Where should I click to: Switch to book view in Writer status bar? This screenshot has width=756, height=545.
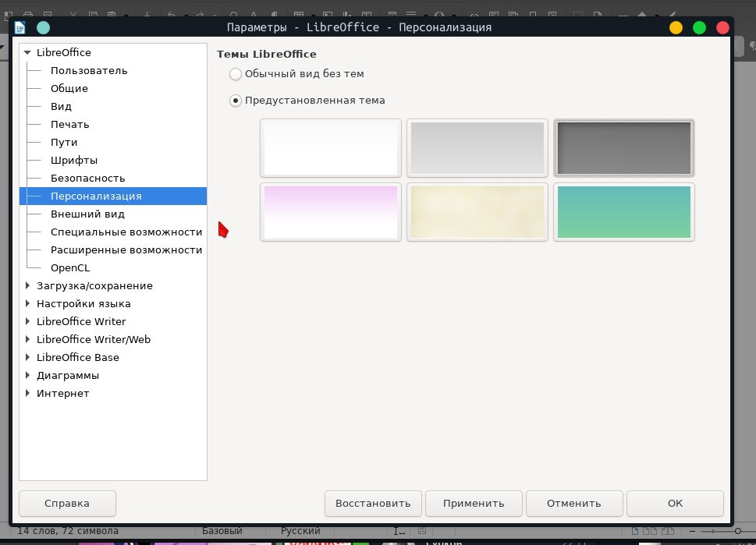point(668,531)
